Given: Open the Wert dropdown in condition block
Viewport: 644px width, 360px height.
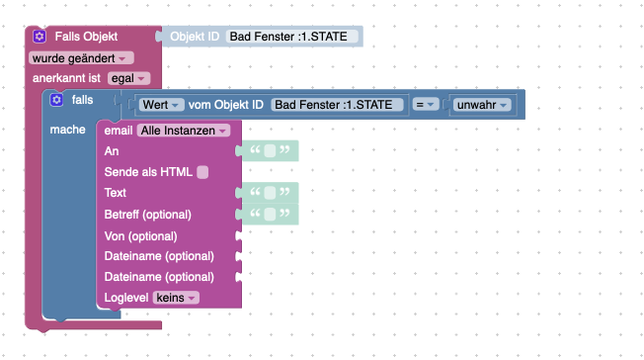Looking at the screenshot, I should click(161, 105).
